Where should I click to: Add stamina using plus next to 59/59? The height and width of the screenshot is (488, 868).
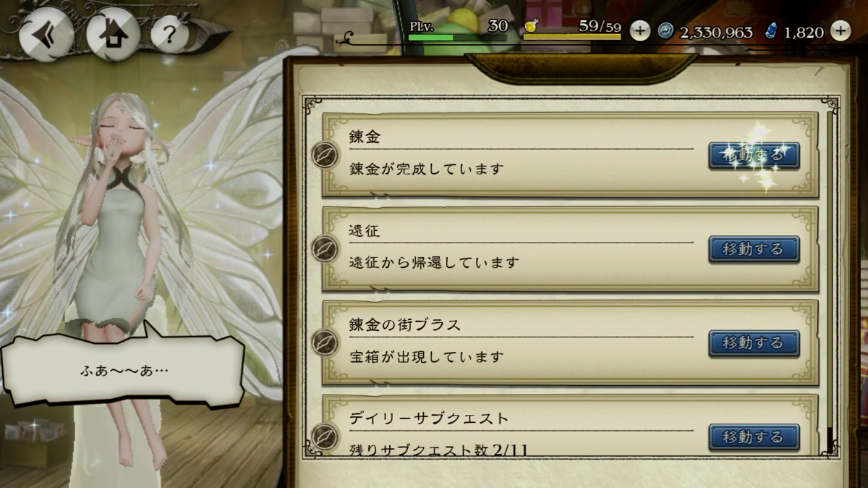[x=639, y=30]
